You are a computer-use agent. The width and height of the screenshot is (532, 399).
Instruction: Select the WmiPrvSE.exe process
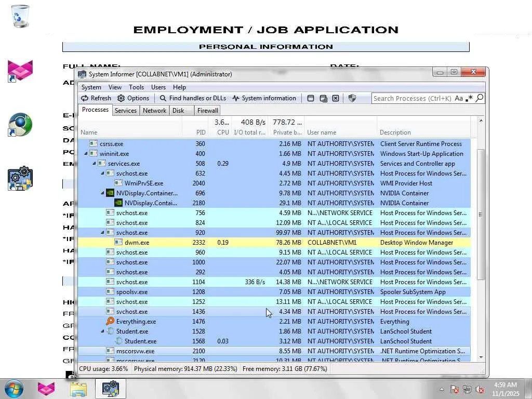click(x=274, y=183)
